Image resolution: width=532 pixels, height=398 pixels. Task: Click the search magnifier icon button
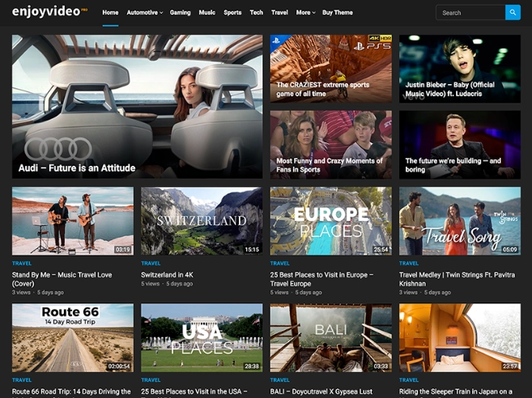pos(513,12)
